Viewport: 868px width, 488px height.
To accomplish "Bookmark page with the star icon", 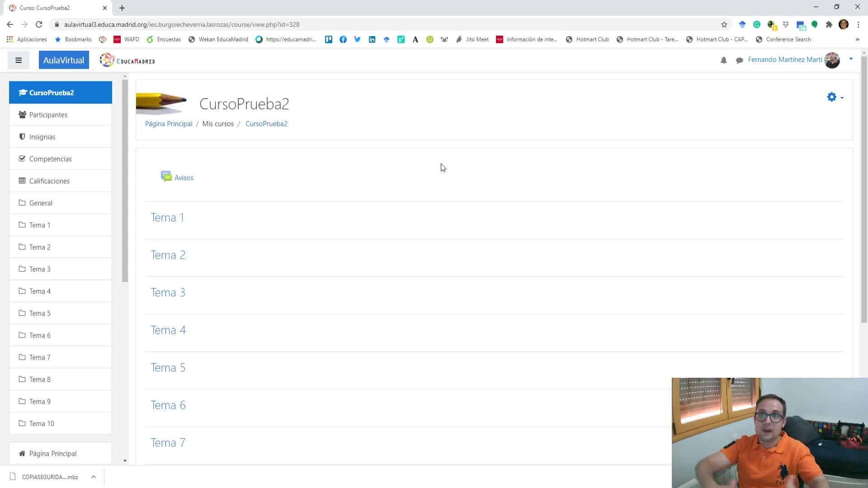I will (x=724, y=24).
